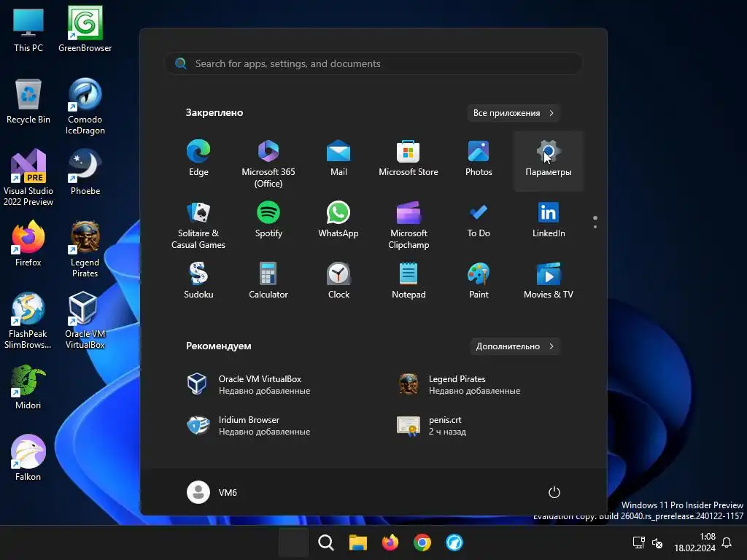Open Spotify from Start menu
This screenshot has height=560, width=747.
click(268, 220)
